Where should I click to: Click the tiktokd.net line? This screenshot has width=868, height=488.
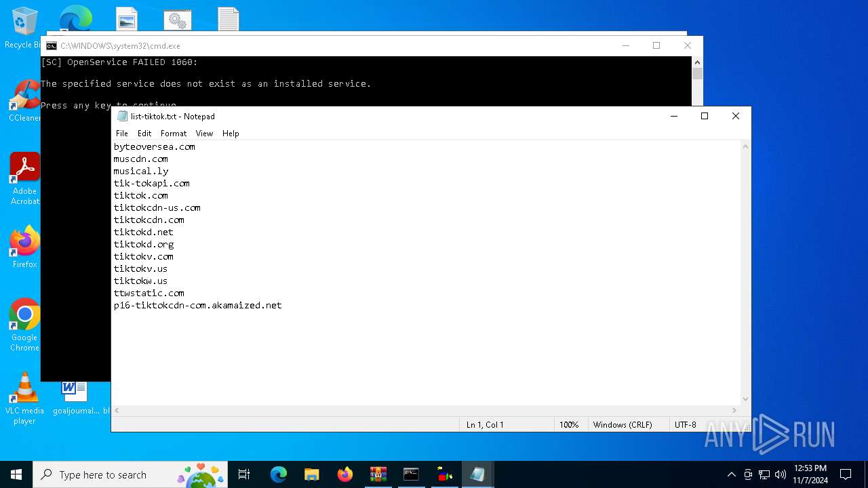144,232
